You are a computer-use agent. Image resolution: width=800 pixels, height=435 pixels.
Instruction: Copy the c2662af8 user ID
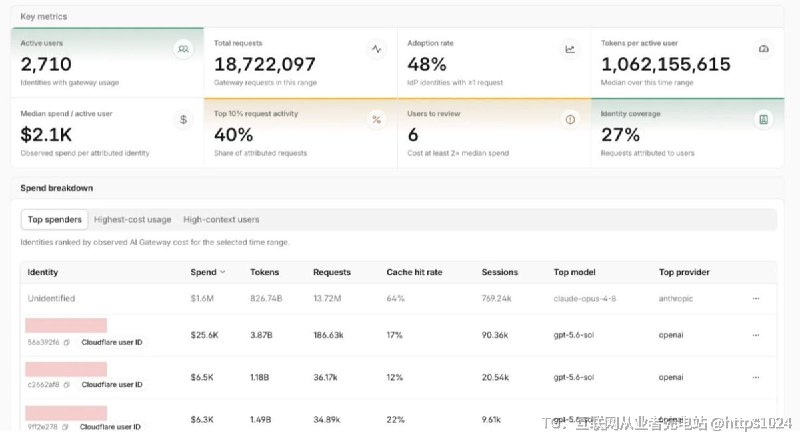tap(66, 385)
